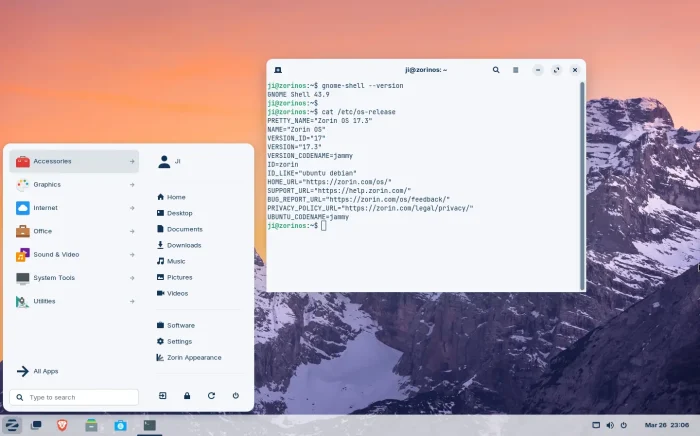This screenshot has width=700, height=436.
Task: Click the user avatar JI
Action: tap(164, 162)
